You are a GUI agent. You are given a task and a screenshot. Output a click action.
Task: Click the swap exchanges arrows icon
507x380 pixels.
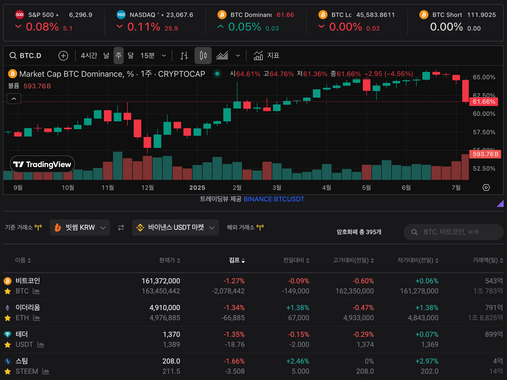coord(121,228)
